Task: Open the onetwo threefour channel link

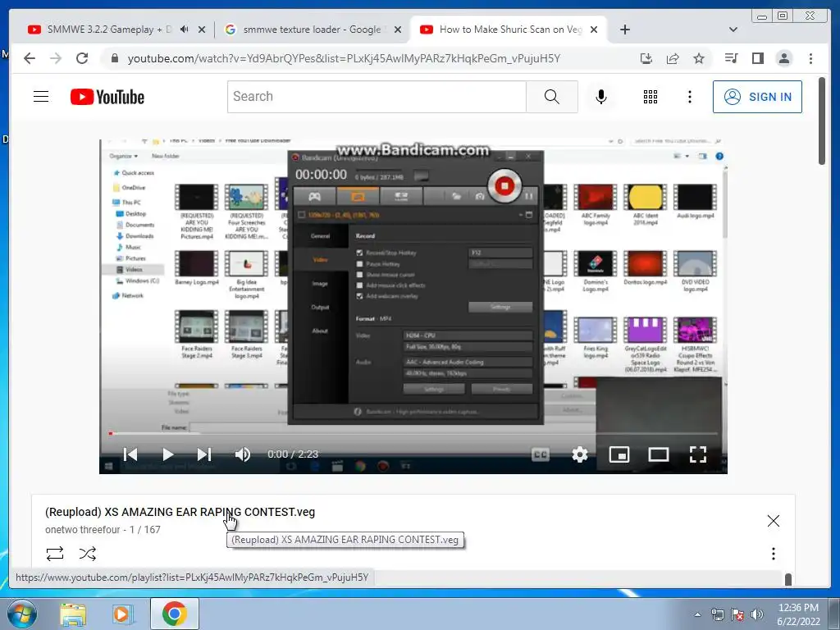Action: click(83, 529)
